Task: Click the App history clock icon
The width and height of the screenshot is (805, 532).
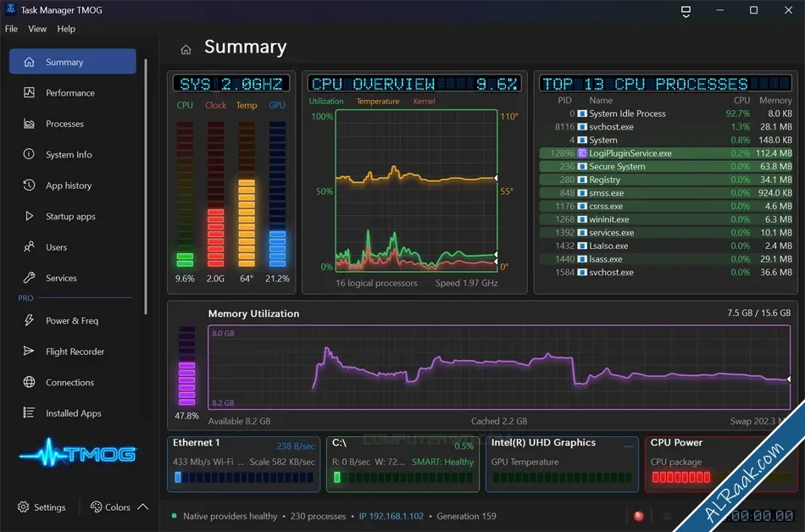Action: (x=30, y=185)
